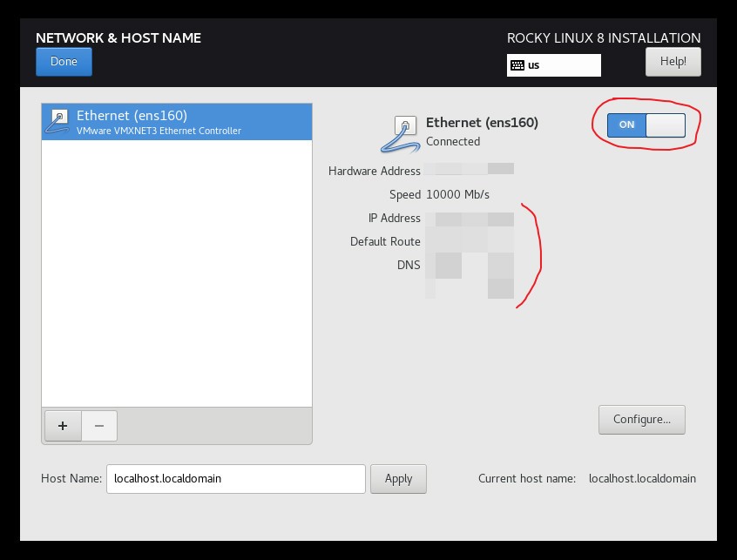Click the NETWORK & HOST NAME title

(118, 38)
